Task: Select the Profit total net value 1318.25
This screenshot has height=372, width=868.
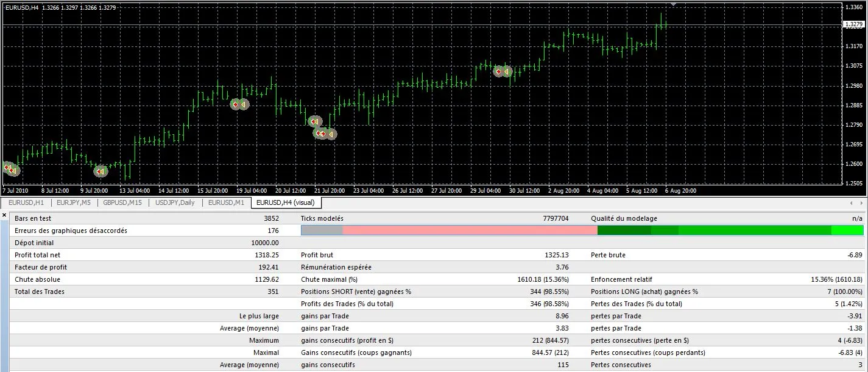Action: click(x=266, y=255)
